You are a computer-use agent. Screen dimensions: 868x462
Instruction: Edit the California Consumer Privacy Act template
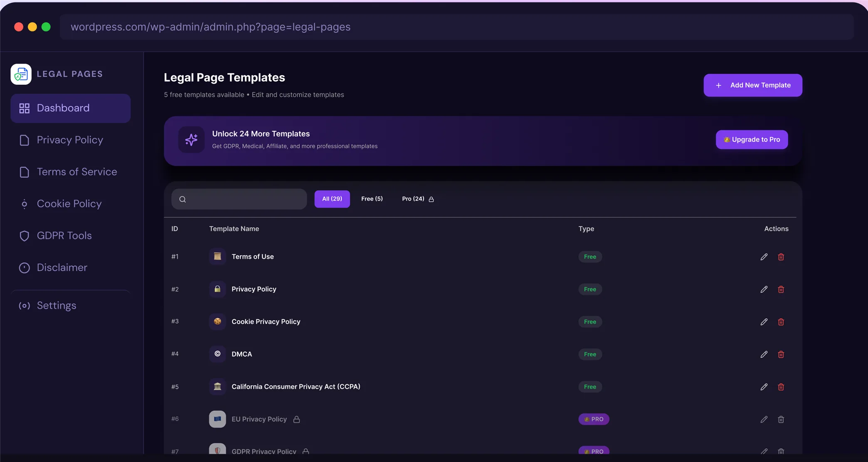click(764, 387)
